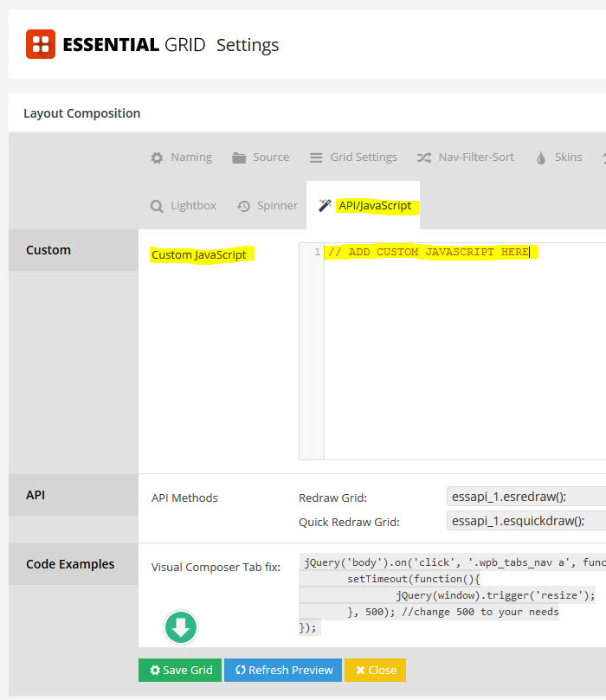606x700 pixels.
Task: Click the Custom JavaScript label
Action: pyautogui.click(x=199, y=255)
